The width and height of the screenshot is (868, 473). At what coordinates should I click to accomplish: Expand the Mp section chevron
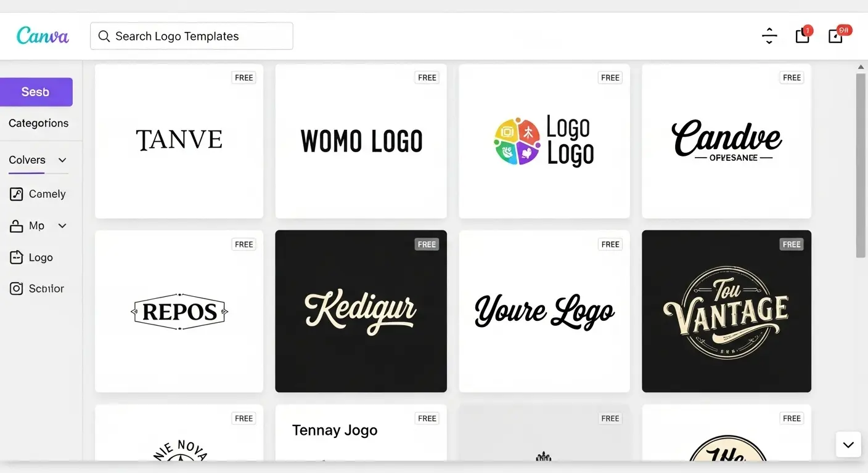pos(62,226)
